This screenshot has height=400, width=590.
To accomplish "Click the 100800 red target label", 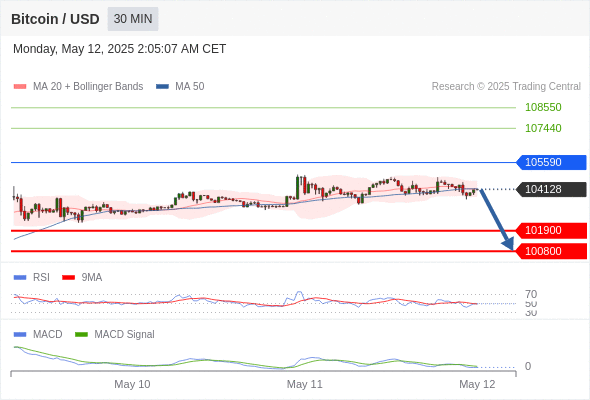I will (551, 251).
